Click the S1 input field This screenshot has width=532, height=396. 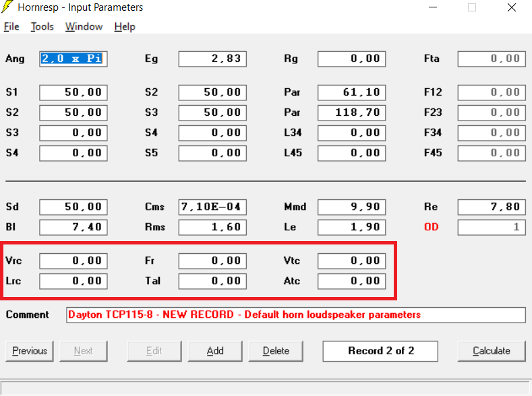73,92
